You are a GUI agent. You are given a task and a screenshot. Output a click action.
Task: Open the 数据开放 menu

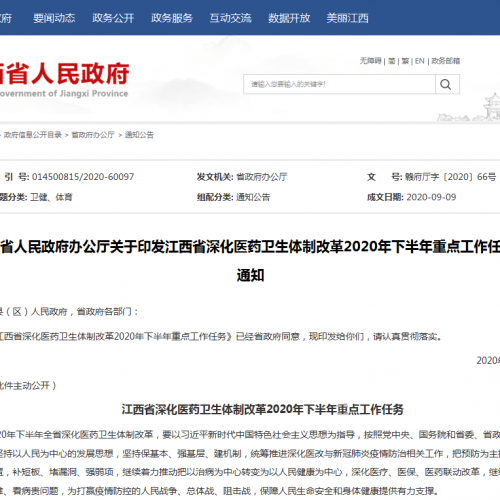point(289,18)
